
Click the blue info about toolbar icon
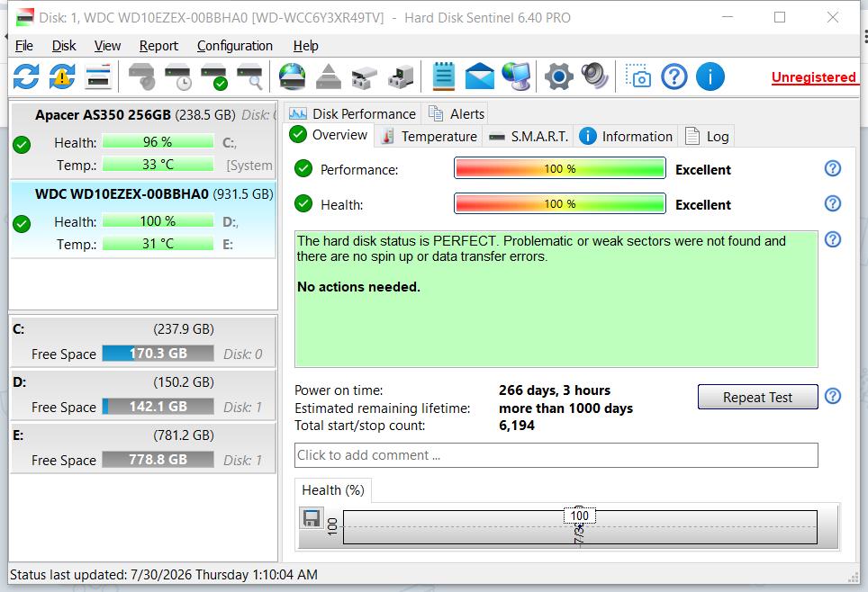(x=710, y=76)
